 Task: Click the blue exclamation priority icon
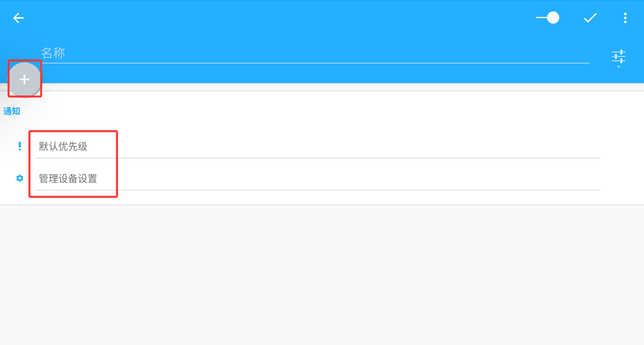click(20, 146)
